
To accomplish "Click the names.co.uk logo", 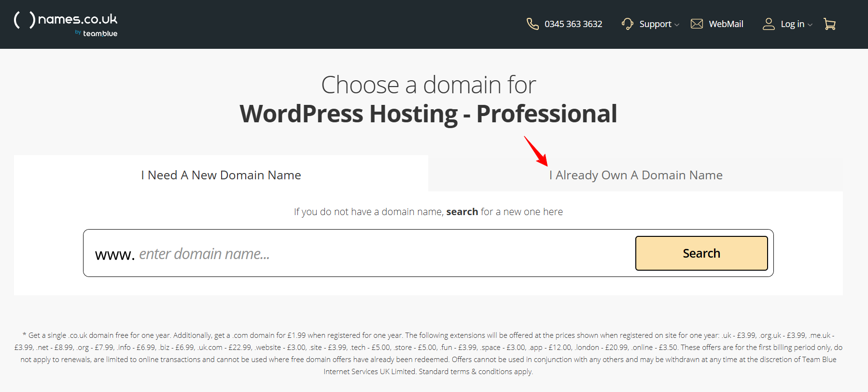I will [x=66, y=23].
